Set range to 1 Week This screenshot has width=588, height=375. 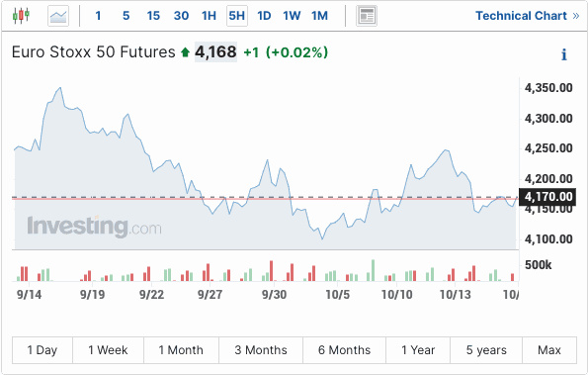click(108, 350)
